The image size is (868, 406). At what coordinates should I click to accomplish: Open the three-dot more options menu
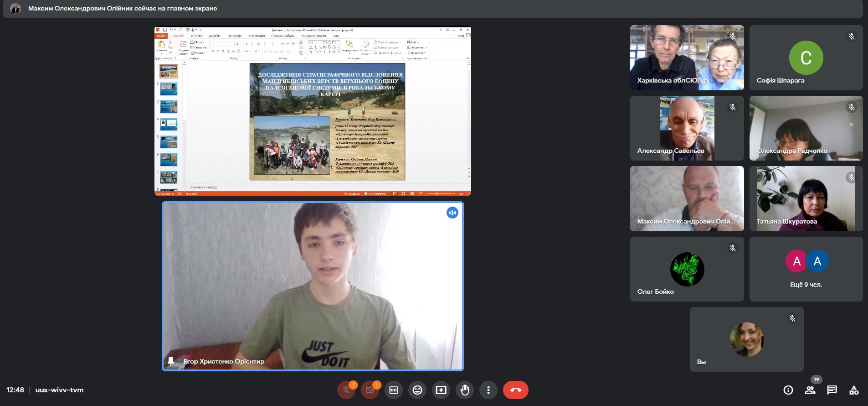[x=488, y=390]
